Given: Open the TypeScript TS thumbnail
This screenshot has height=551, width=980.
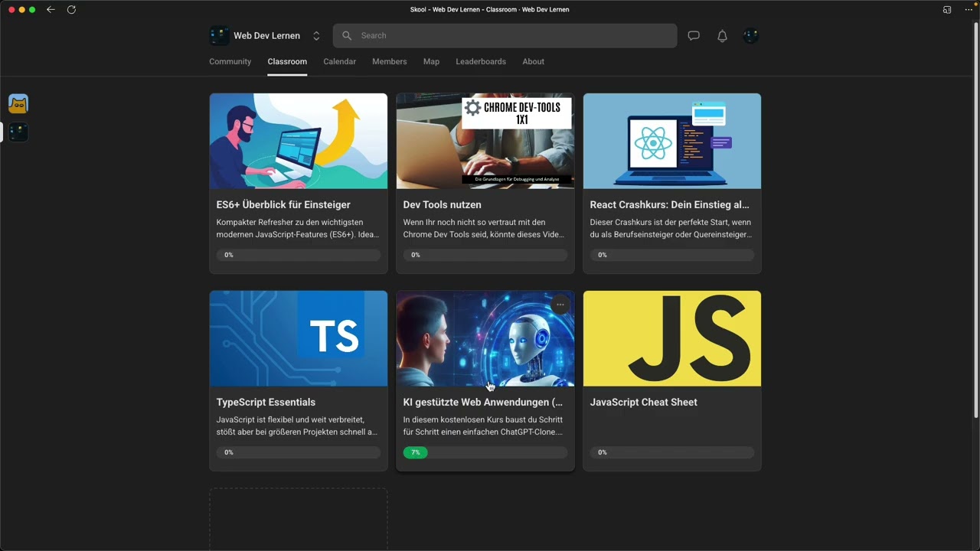Looking at the screenshot, I should tap(299, 338).
